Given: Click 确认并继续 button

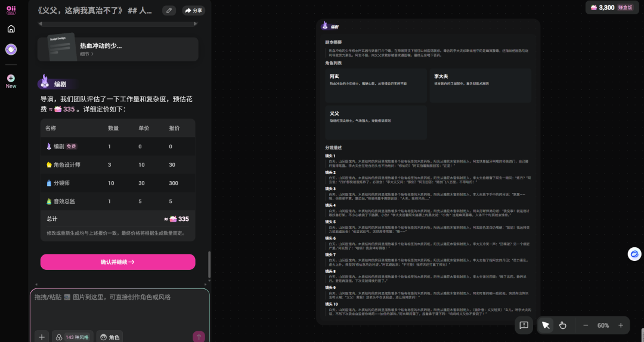Looking at the screenshot, I should point(118,262).
